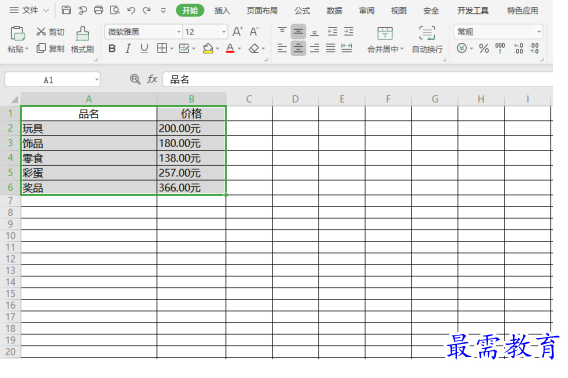568x378 pixels.
Task: Switch to 页面布局 ribbon tab
Action: coord(262,11)
